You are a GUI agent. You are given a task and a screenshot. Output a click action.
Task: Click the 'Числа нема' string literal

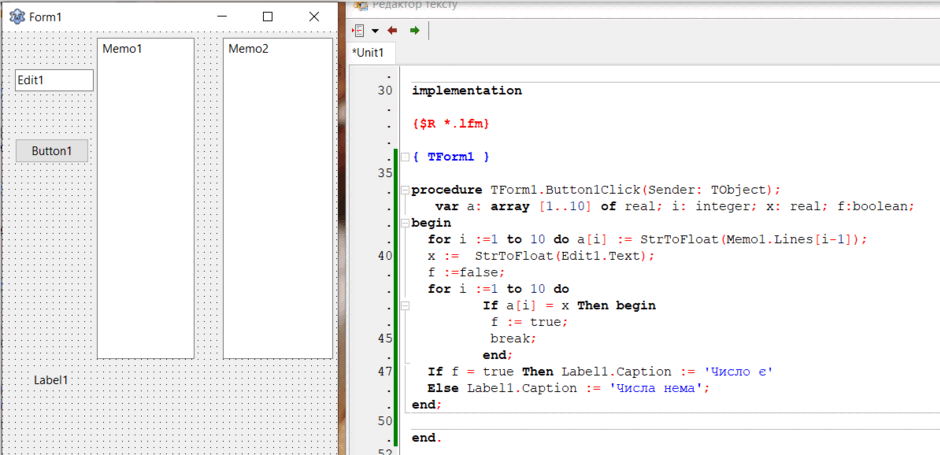pyautogui.click(x=656, y=388)
